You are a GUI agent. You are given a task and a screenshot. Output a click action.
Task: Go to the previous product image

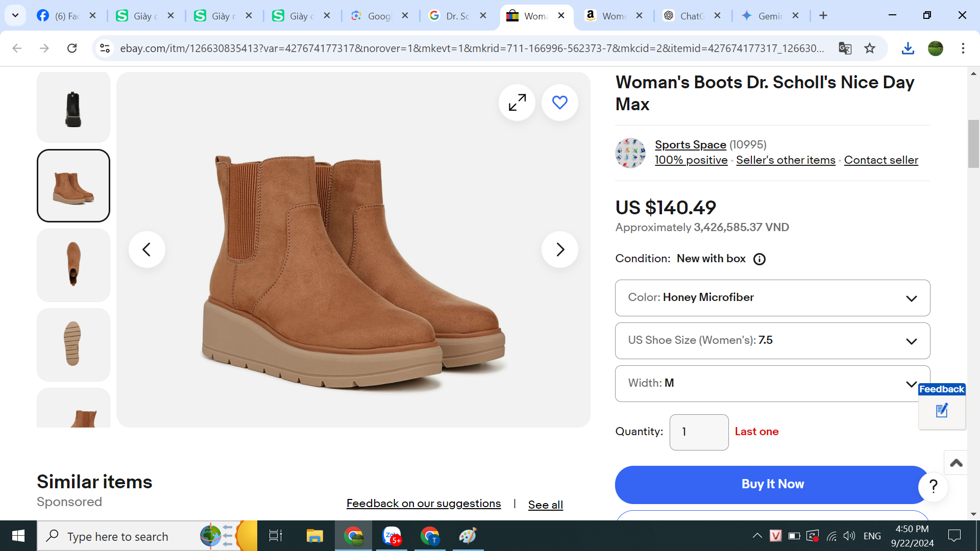point(146,249)
